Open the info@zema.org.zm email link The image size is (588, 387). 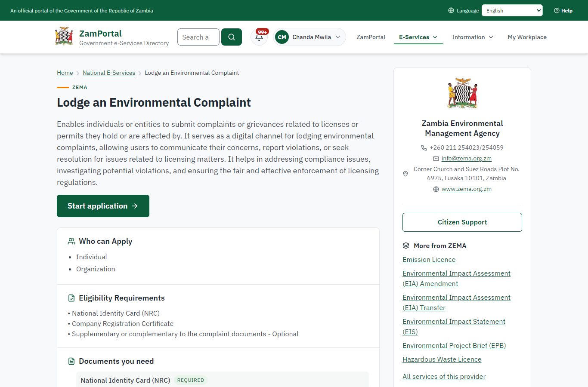[x=467, y=158]
